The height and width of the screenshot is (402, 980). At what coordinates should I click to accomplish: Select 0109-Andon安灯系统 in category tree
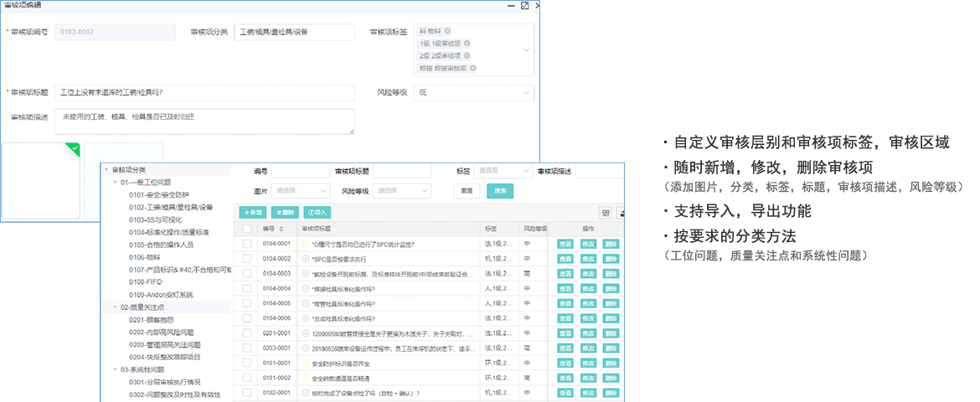click(161, 295)
